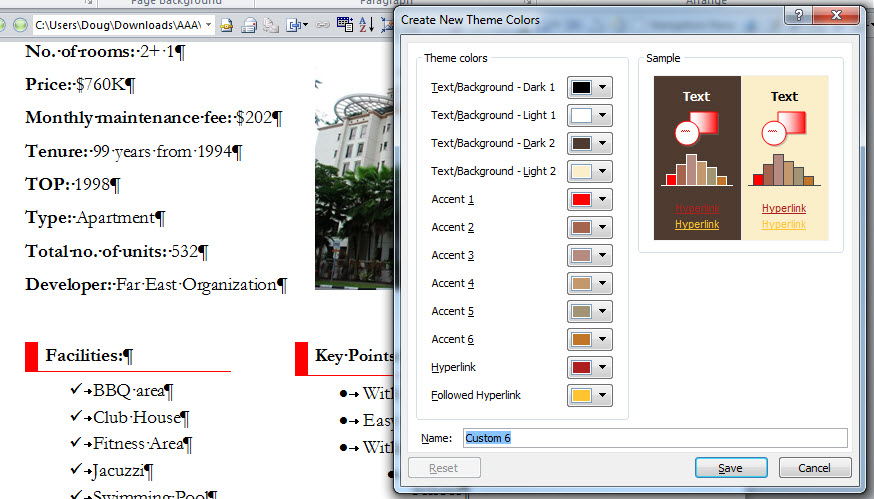Click the dark red Hyperlink color swatch
The width and height of the screenshot is (874, 499).
pos(581,367)
